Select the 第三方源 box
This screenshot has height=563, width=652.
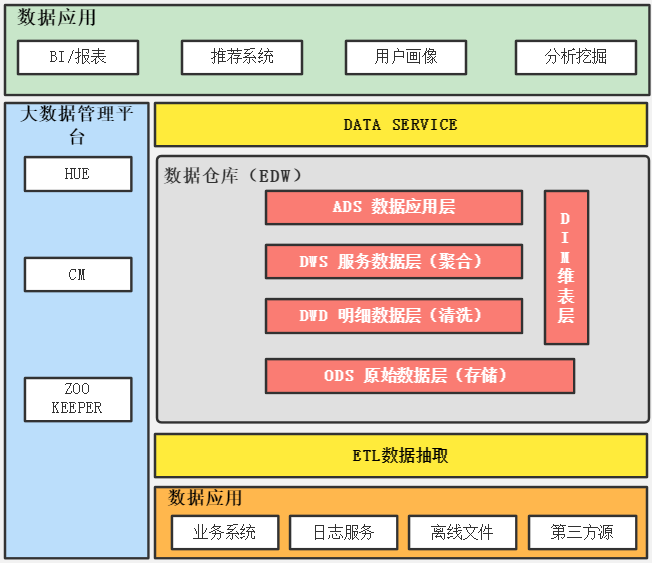point(582,532)
